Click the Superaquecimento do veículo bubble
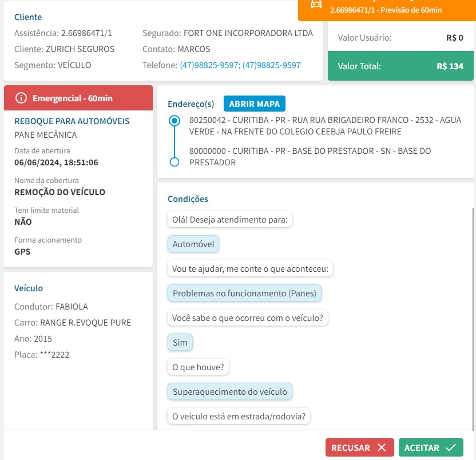 tap(230, 392)
